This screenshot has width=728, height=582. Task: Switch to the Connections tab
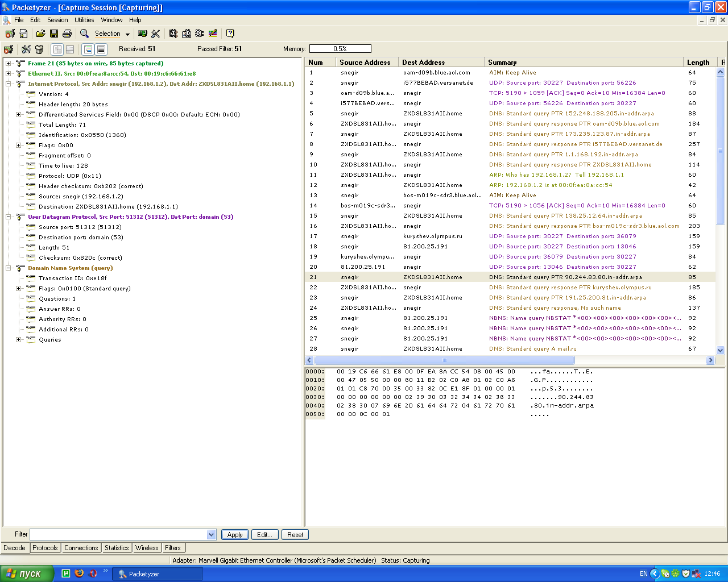coord(81,548)
